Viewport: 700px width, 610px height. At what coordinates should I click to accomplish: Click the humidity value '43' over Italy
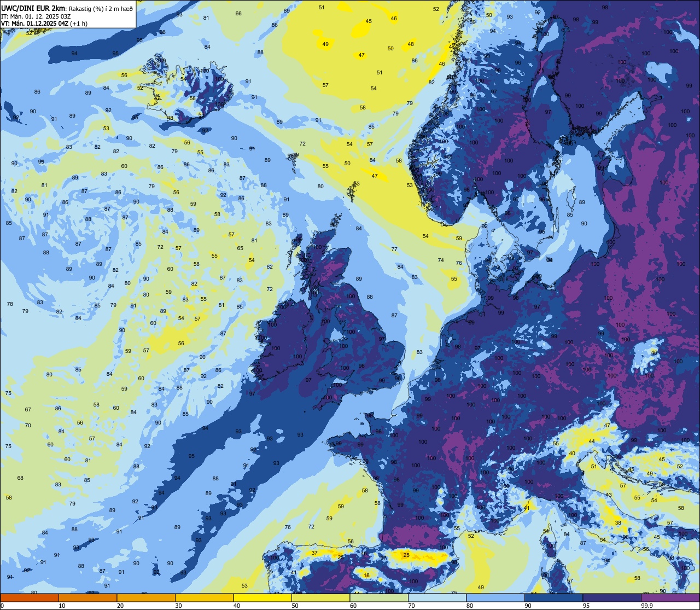[x=609, y=495]
